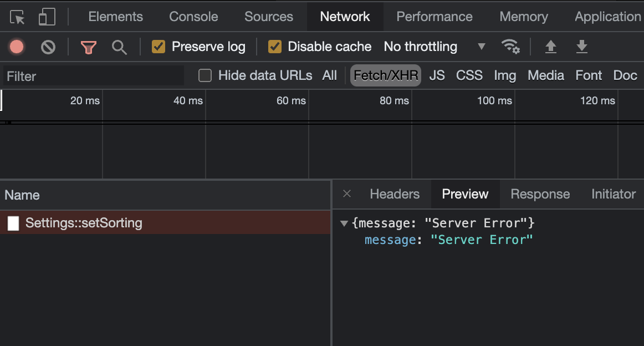This screenshot has height=346, width=644.
Task: Open the Performance tab
Action: [x=435, y=17]
